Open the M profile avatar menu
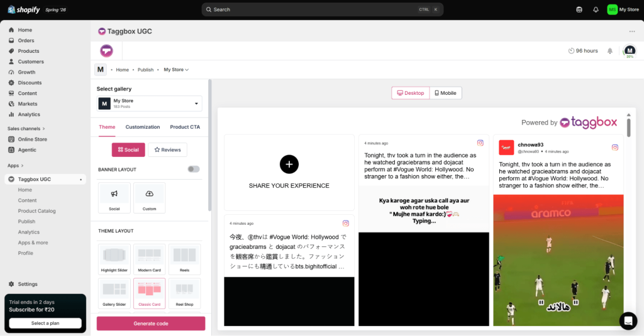 tap(630, 51)
